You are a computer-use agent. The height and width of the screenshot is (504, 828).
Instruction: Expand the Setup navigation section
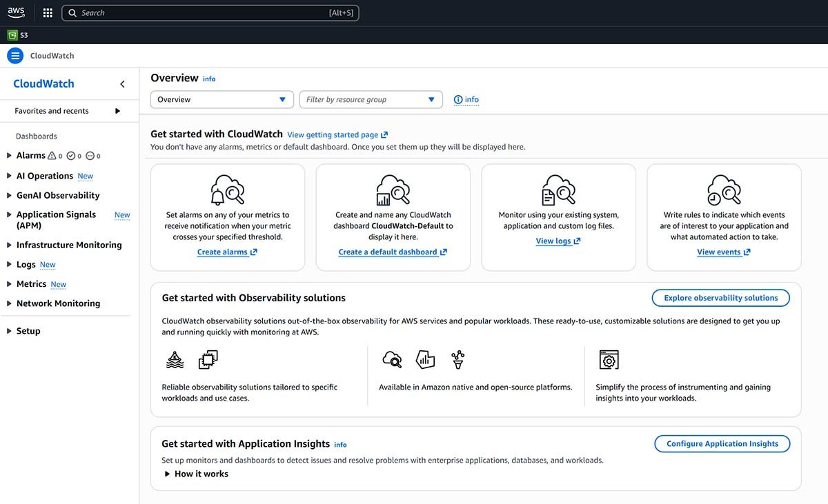(9, 331)
